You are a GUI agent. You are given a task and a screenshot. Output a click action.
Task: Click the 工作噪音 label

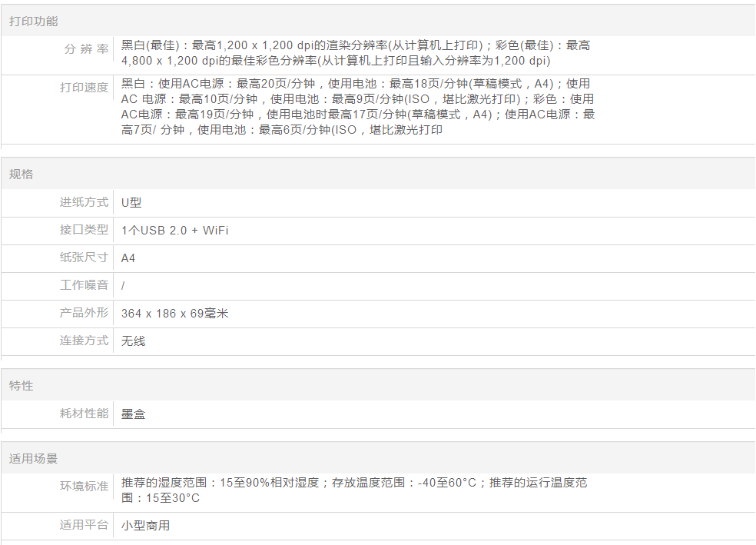coord(84,286)
